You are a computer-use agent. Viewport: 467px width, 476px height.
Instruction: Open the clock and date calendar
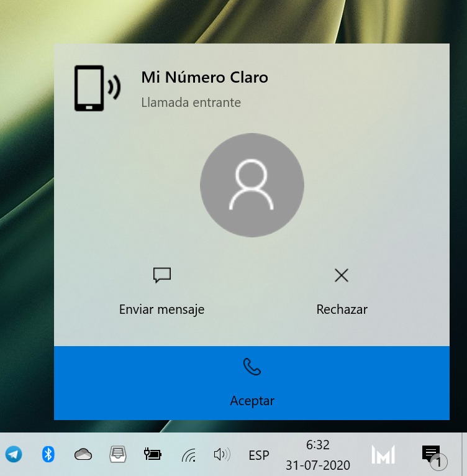(x=318, y=455)
